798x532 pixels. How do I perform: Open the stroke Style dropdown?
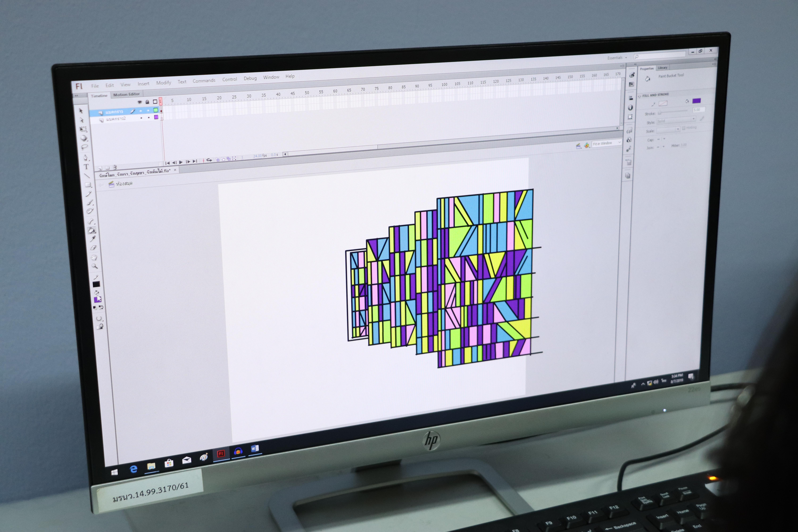[676, 120]
